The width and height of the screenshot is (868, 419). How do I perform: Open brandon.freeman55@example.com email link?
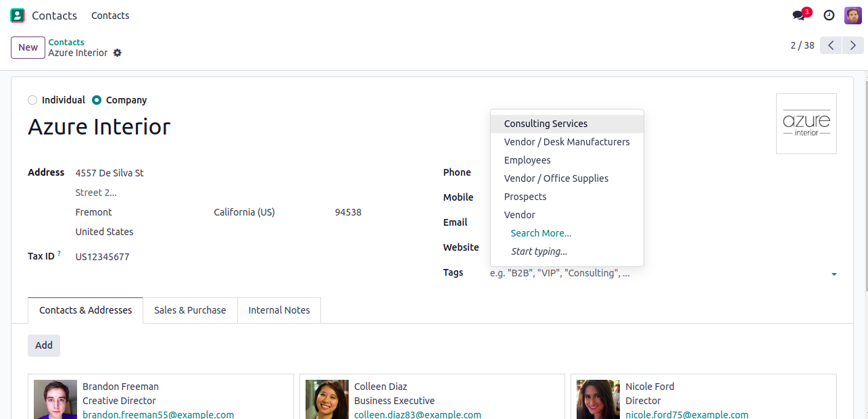click(x=158, y=415)
